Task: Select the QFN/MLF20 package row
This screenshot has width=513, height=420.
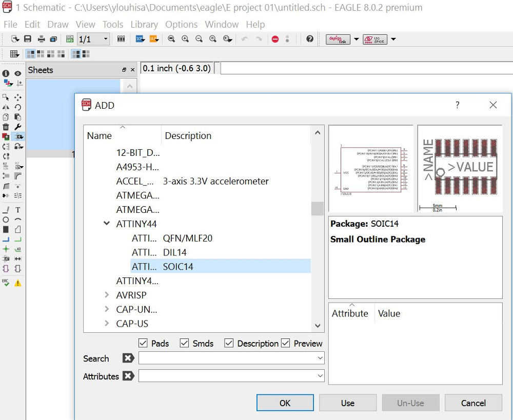Action: pos(221,238)
